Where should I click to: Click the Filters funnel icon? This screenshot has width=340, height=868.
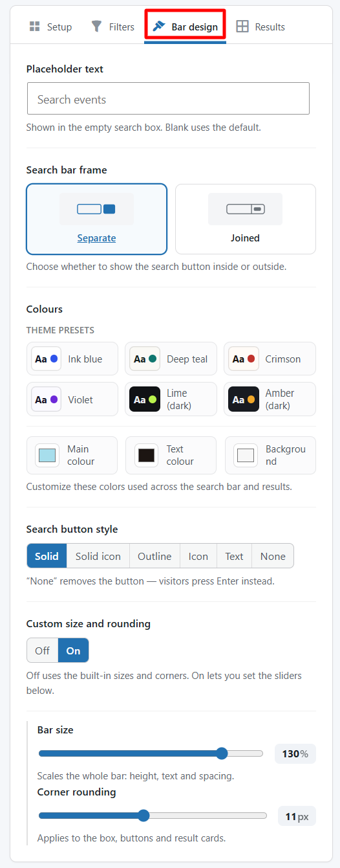(x=96, y=27)
